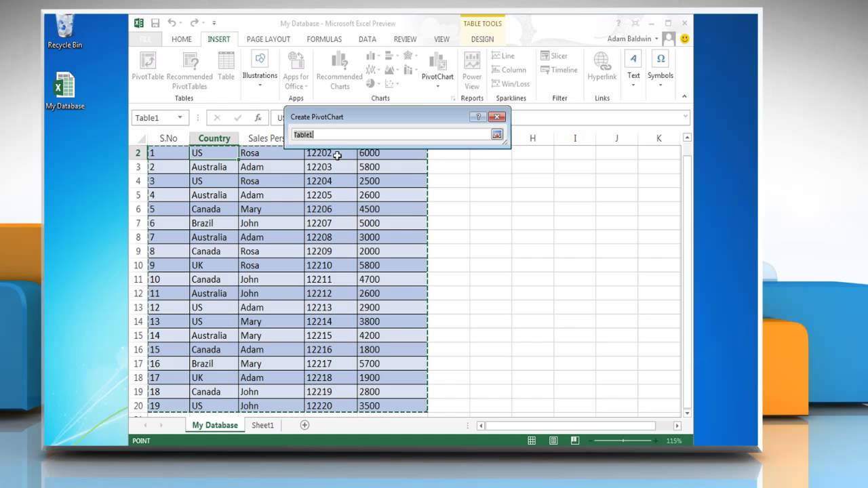Viewport: 868px width, 488px height.
Task: Open the Adam Baldwin account menu
Action: [x=633, y=39]
